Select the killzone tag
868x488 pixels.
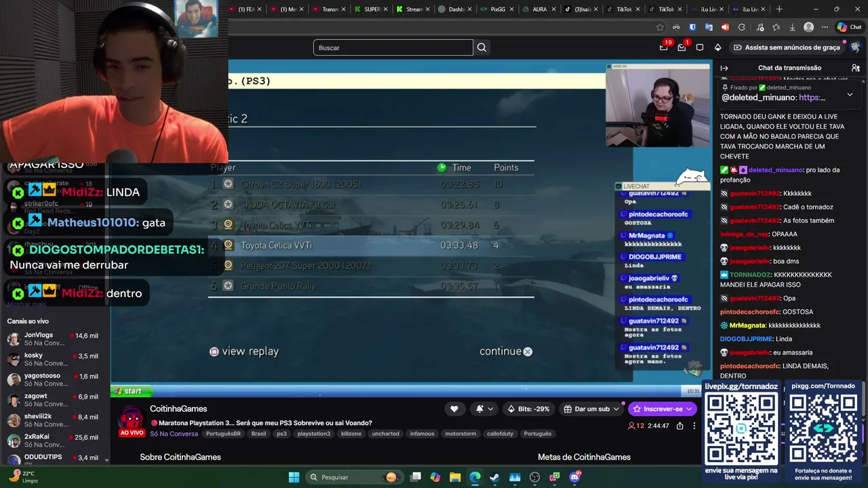point(351,434)
